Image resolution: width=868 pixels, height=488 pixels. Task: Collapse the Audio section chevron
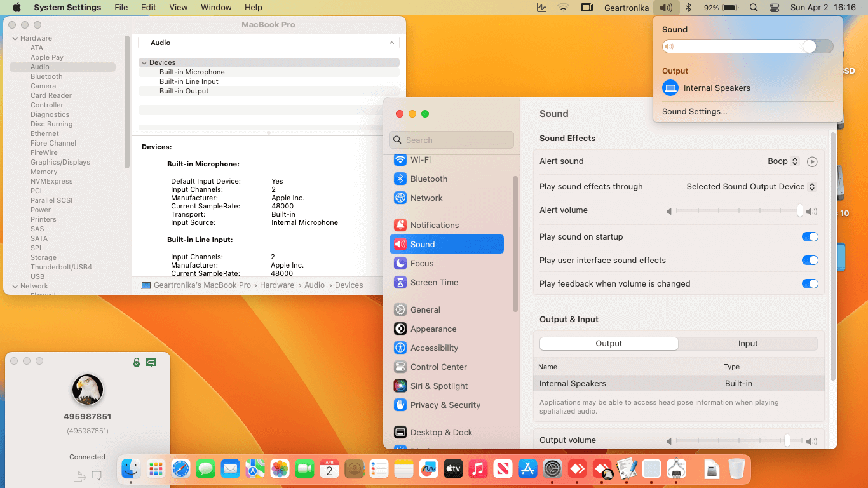(x=391, y=43)
